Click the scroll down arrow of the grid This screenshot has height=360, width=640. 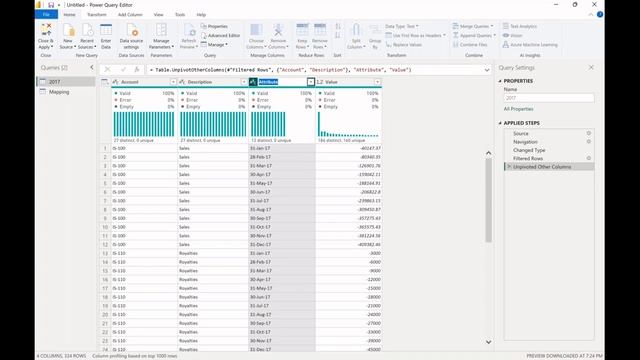pyautogui.click(x=489, y=342)
